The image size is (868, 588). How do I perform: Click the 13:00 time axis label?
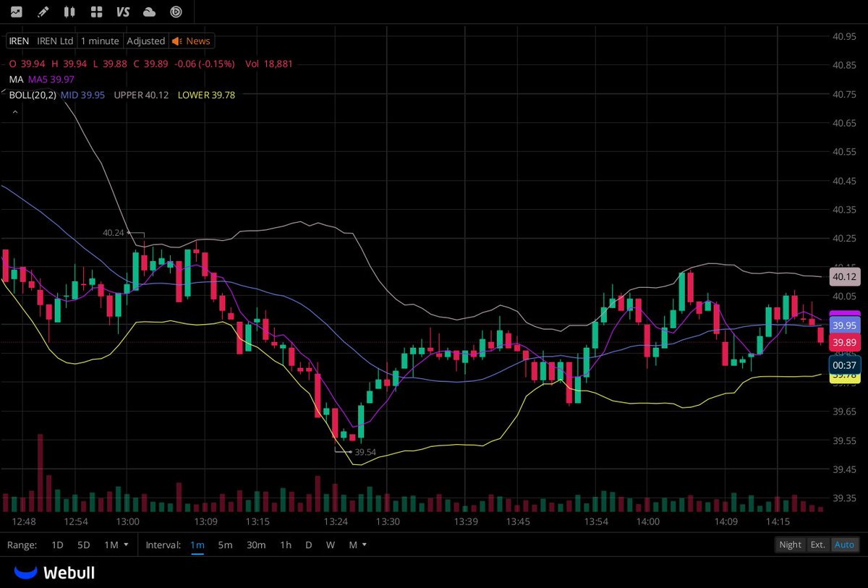coord(128,521)
